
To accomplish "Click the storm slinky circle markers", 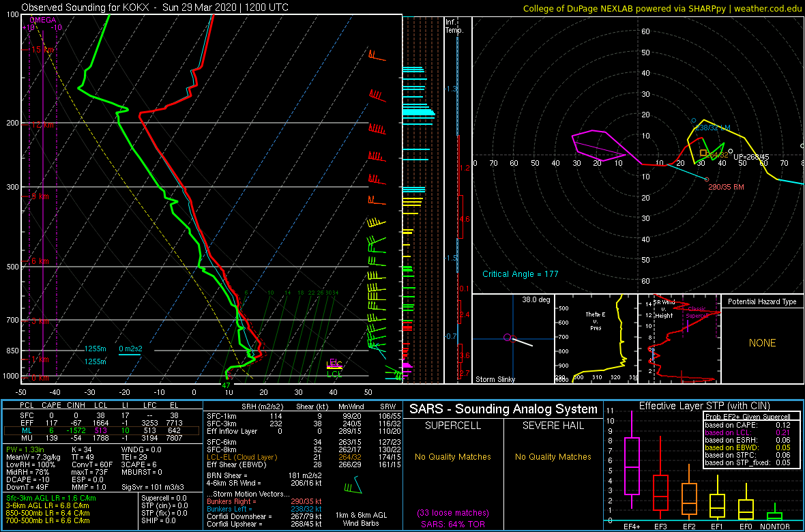I will click(510, 338).
